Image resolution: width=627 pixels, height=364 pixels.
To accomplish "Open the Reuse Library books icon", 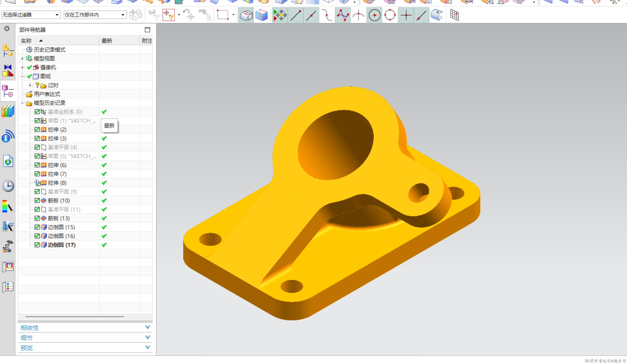I will [x=8, y=111].
